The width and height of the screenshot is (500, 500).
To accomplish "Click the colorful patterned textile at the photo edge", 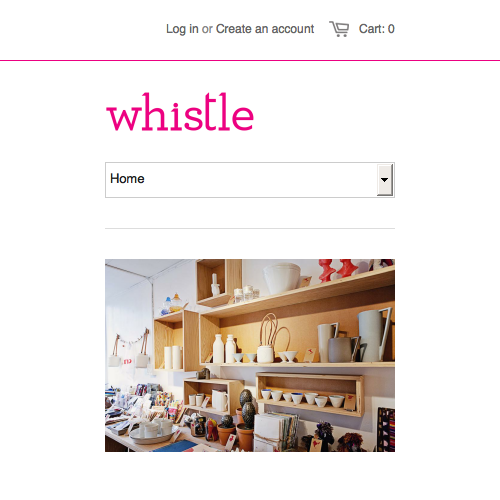I will click(386, 429).
